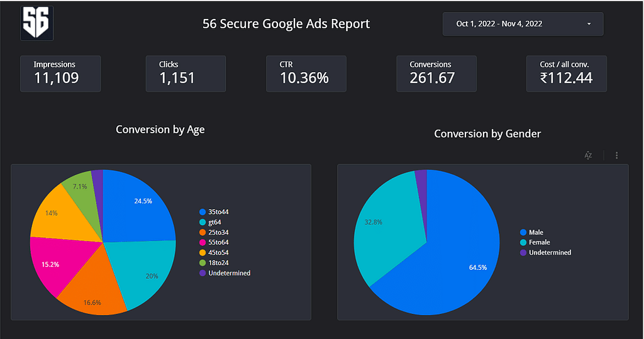Click the 56 Secure logo
The width and height of the screenshot is (644, 339).
[x=37, y=24]
